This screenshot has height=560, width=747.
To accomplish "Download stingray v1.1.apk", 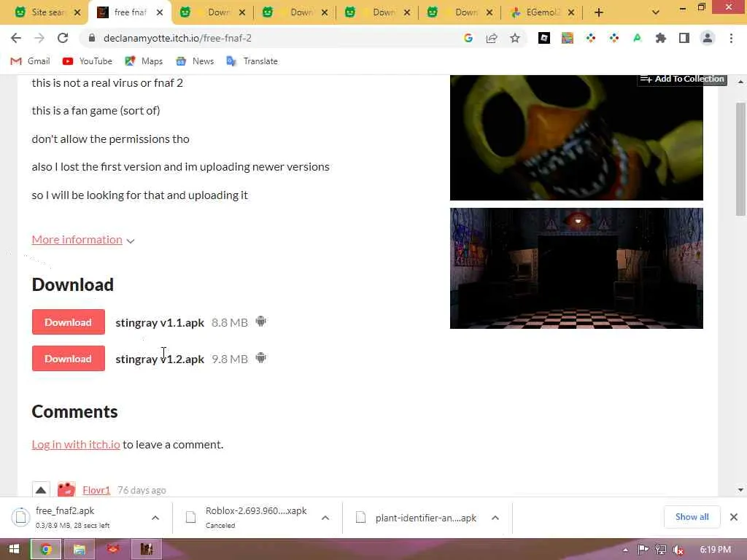I will coord(68,322).
